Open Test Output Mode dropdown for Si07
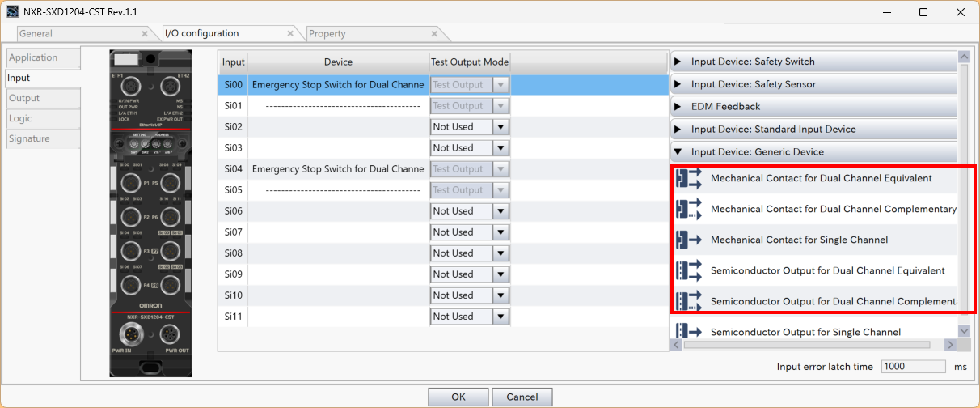The image size is (980, 408). click(501, 232)
